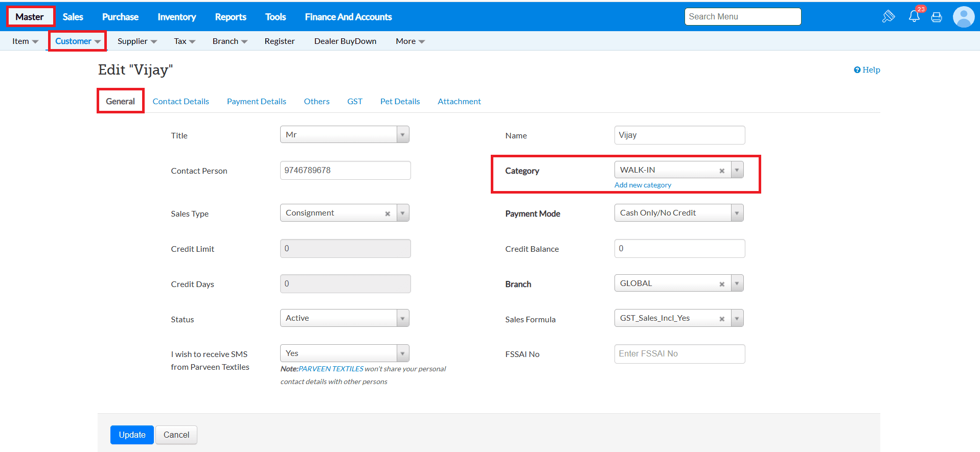Switch to the Contact Details tab
This screenshot has width=980, height=452.
[x=180, y=101]
